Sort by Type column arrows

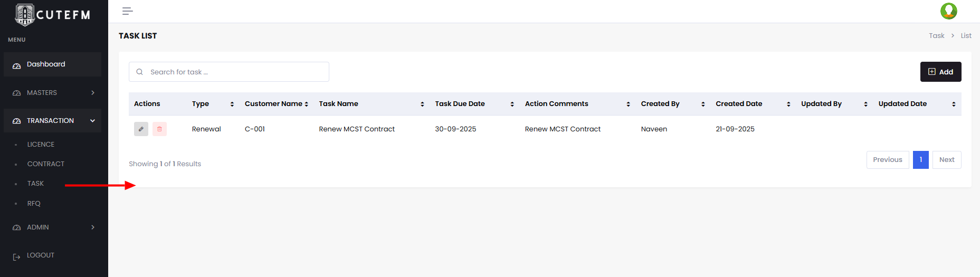[x=232, y=104]
